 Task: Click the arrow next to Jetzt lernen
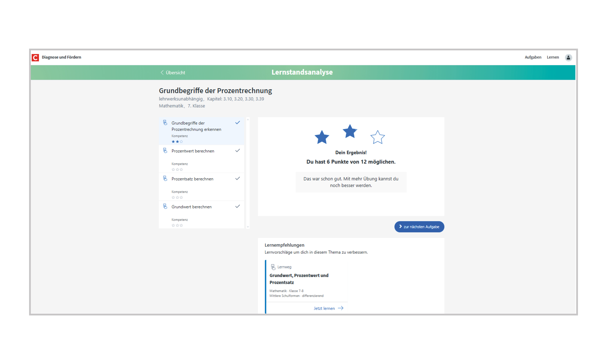click(341, 308)
